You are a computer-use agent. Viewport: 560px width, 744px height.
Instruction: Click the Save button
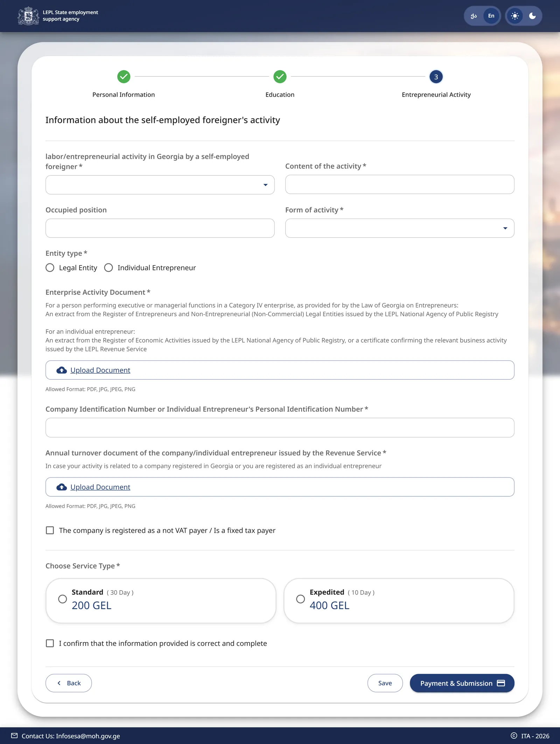pyautogui.click(x=385, y=683)
